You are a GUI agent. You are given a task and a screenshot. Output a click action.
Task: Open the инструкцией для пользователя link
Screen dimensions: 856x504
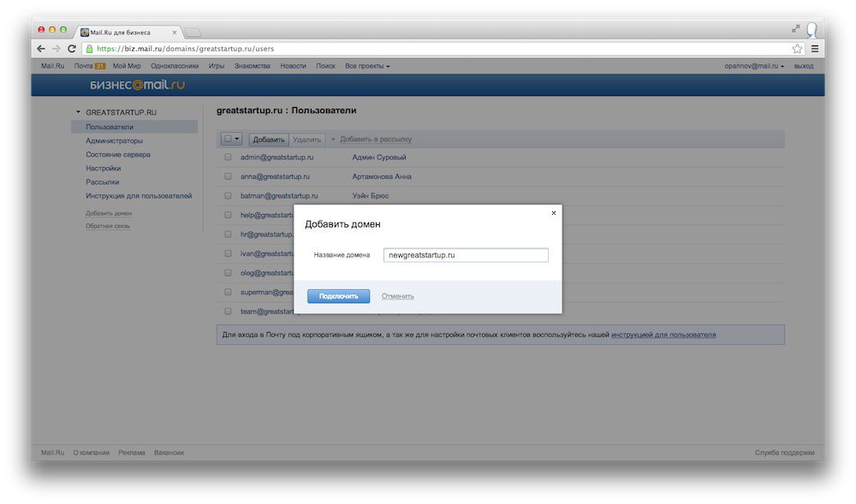(x=663, y=335)
